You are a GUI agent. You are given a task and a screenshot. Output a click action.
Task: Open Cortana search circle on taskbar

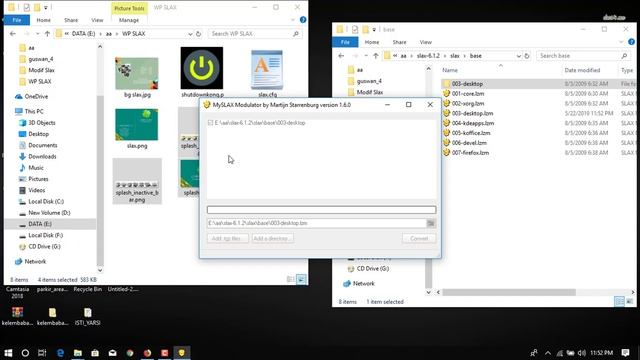point(25,353)
